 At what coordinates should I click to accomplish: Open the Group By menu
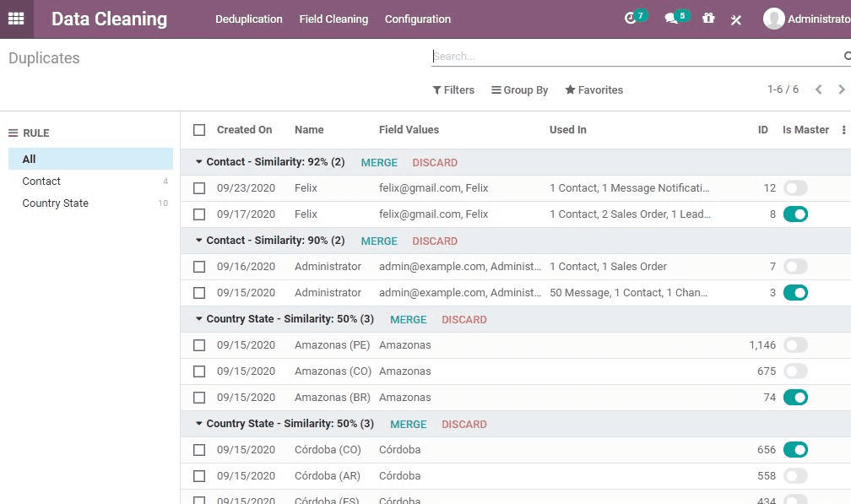(519, 90)
